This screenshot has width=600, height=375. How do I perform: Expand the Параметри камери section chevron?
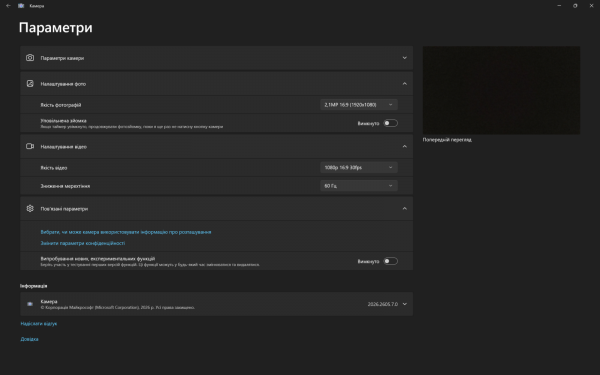404,58
